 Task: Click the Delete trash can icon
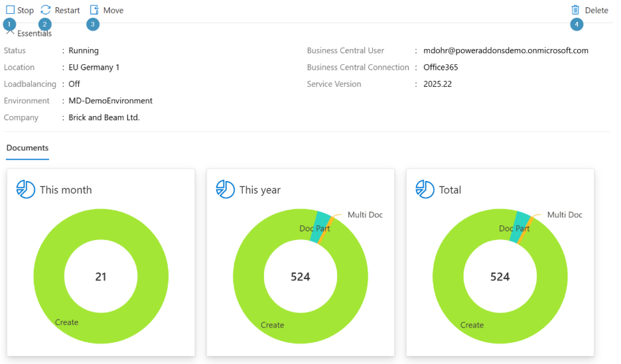click(x=575, y=10)
